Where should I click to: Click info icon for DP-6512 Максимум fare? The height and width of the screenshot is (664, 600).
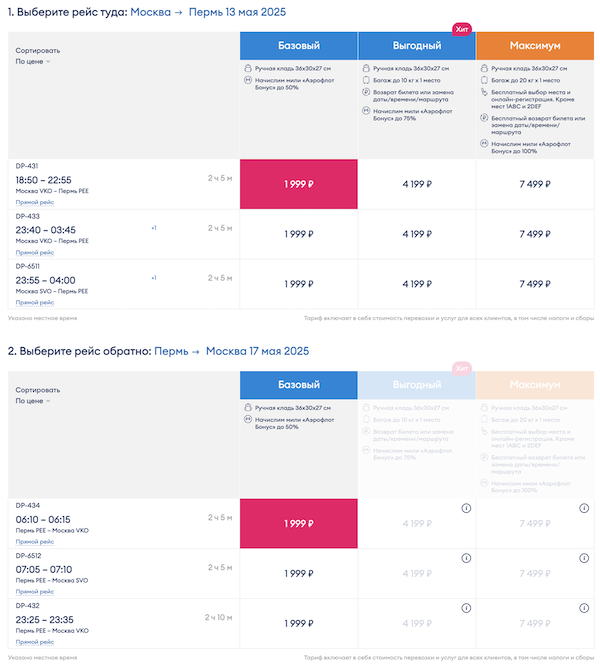click(584, 559)
